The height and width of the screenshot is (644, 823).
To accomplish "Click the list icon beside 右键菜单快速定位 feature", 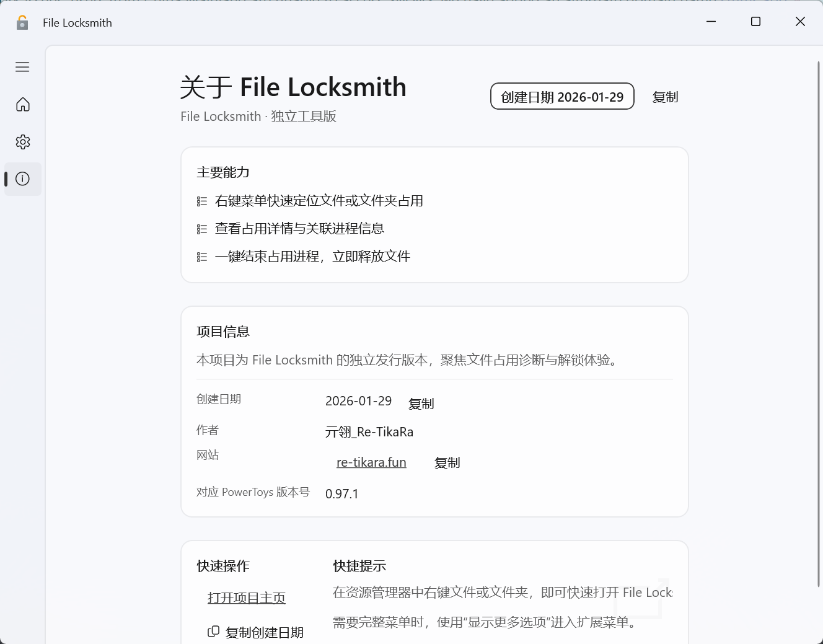I will coord(201,200).
